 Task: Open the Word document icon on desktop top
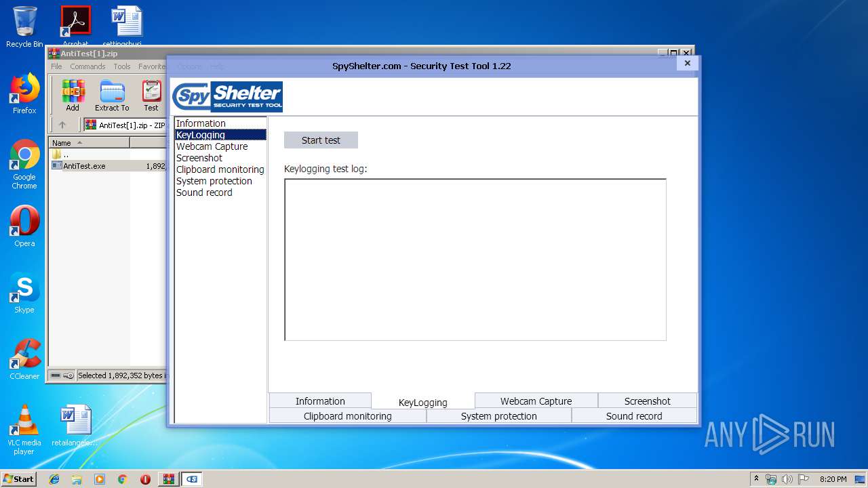(127, 26)
